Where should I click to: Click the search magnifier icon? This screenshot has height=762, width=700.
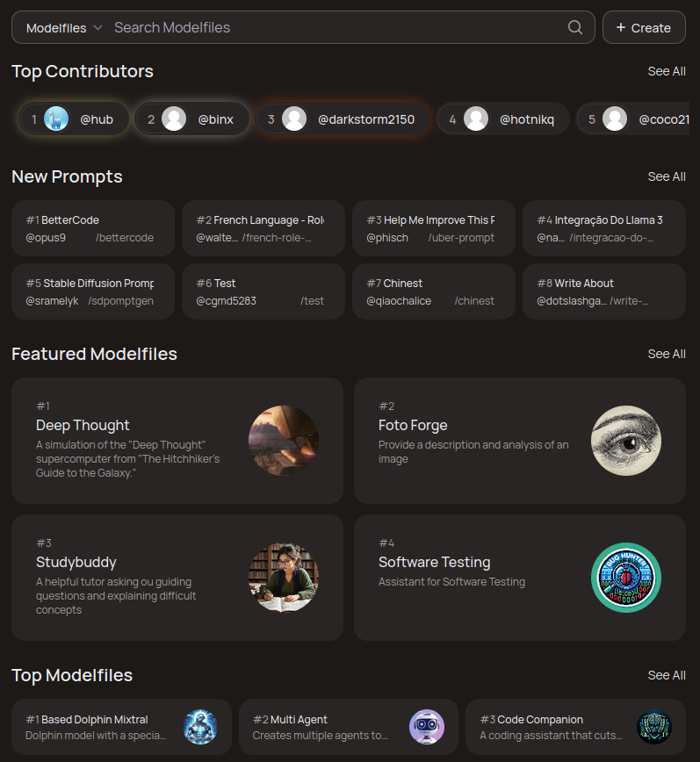pyautogui.click(x=575, y=27)
